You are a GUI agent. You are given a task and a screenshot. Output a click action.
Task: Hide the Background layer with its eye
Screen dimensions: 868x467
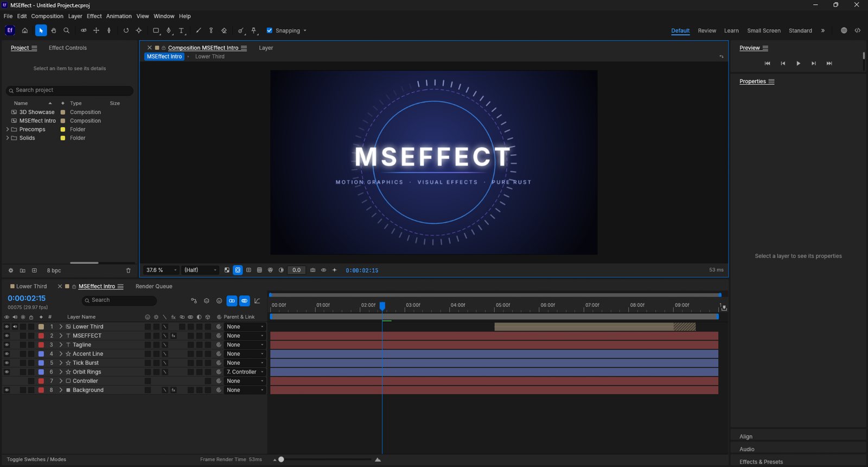point(7,390)
